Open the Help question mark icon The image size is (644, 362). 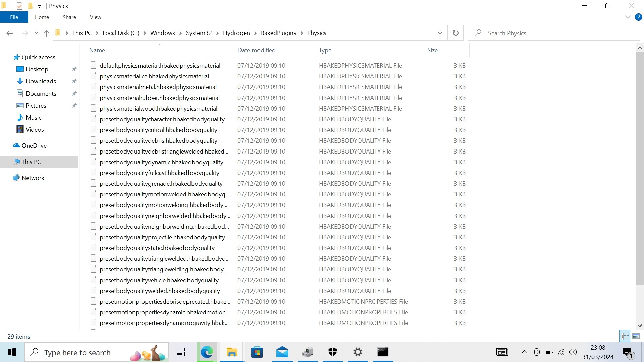pyautogui.click(x=639, y=17)
